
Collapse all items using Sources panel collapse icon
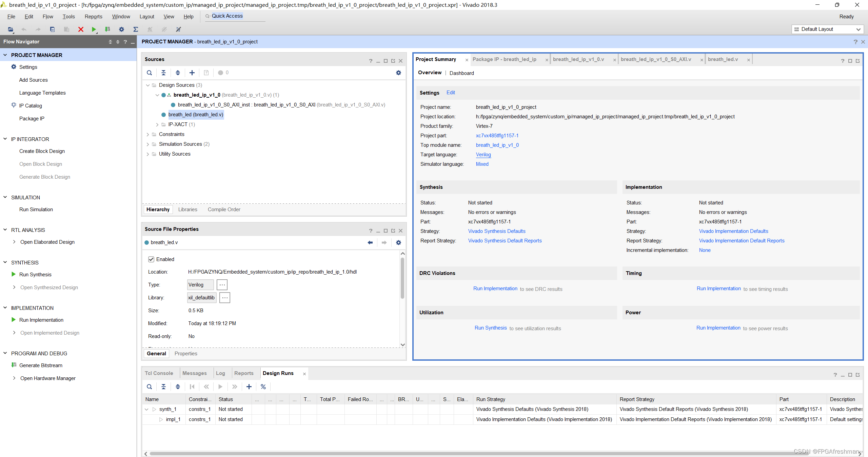tap(164, 73)
